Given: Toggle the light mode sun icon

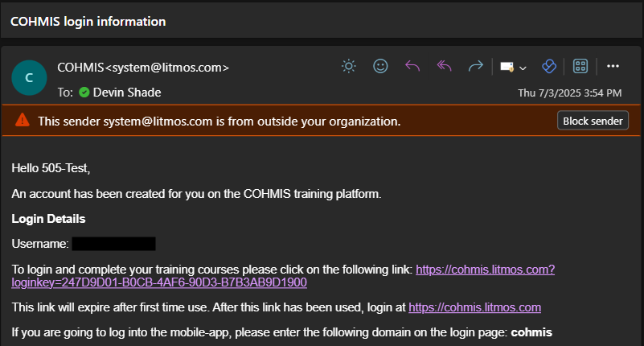Looking at the screenshot, I should pyautogui.click(x=349, y=66).
